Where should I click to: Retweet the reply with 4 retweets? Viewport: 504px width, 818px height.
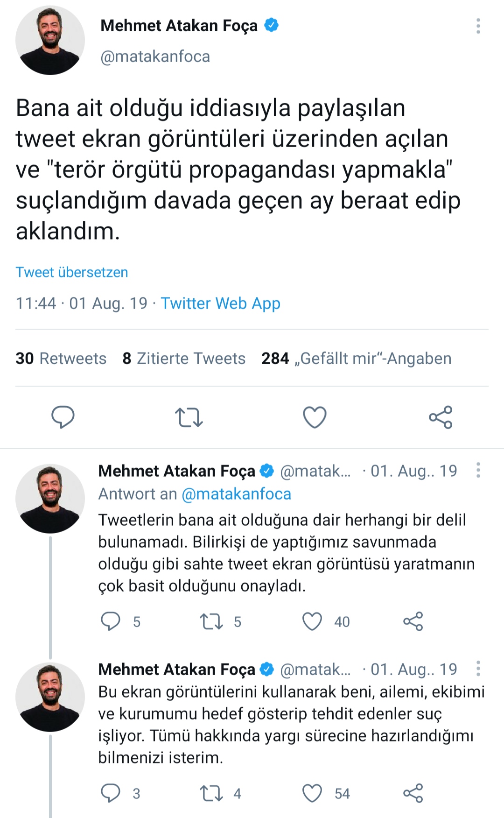pos(211,793)
